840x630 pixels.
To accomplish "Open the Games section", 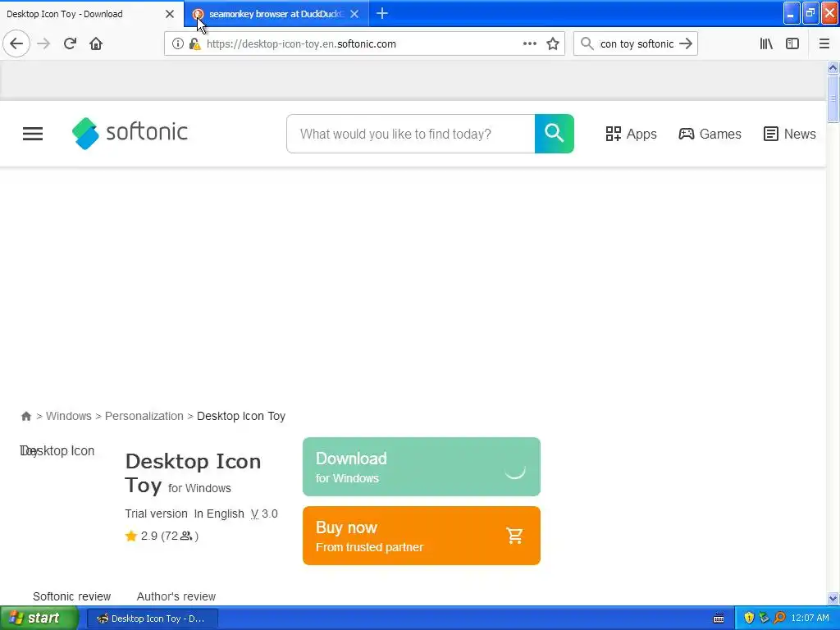I will click(x=710, y=134).
